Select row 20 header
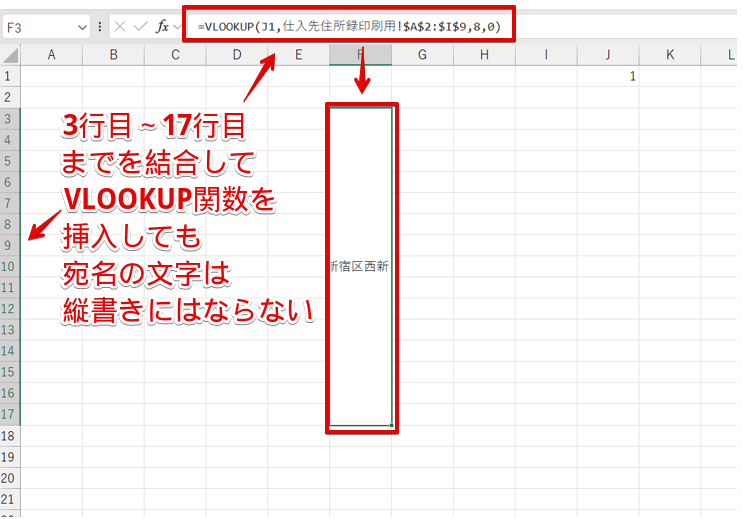 coord(10,478)
